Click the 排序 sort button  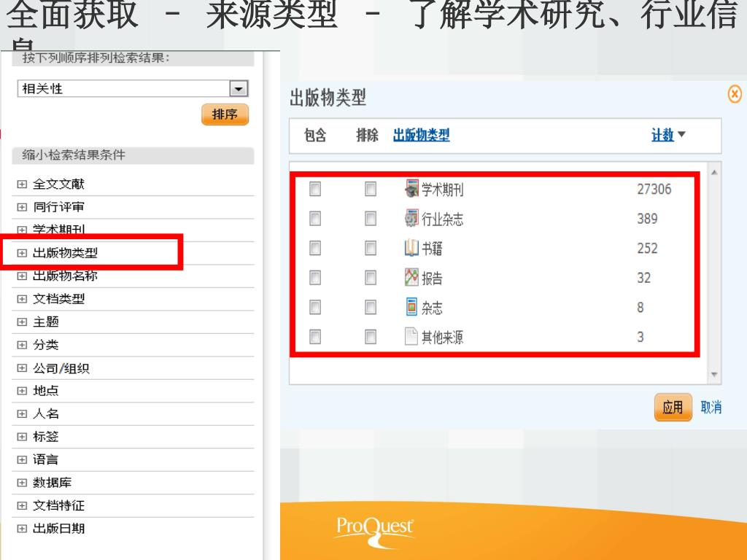pyautogui.click(x=225, y=114)
